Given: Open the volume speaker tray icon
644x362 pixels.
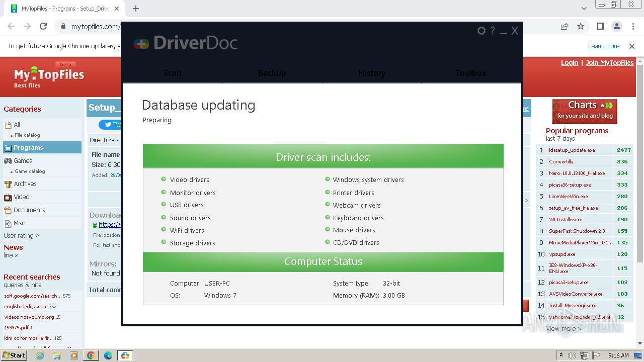Looking at the screenshot, I should pos(572,355).
